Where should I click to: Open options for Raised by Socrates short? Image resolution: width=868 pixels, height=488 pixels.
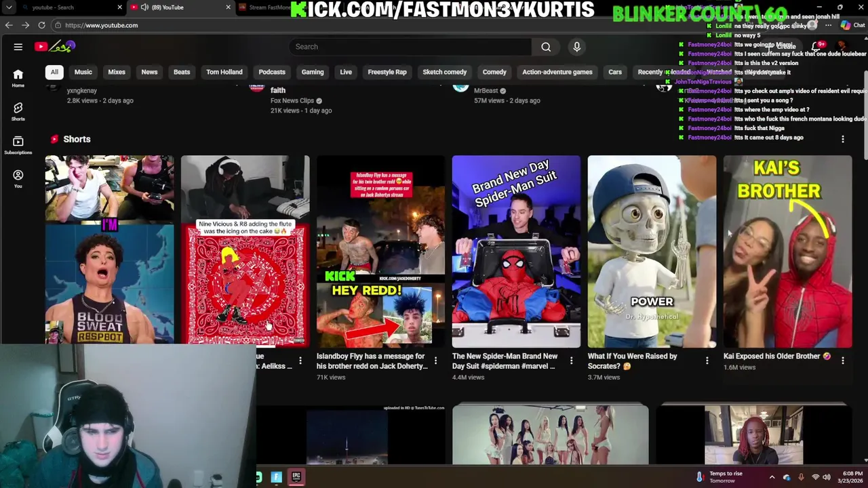pos(707,361)
